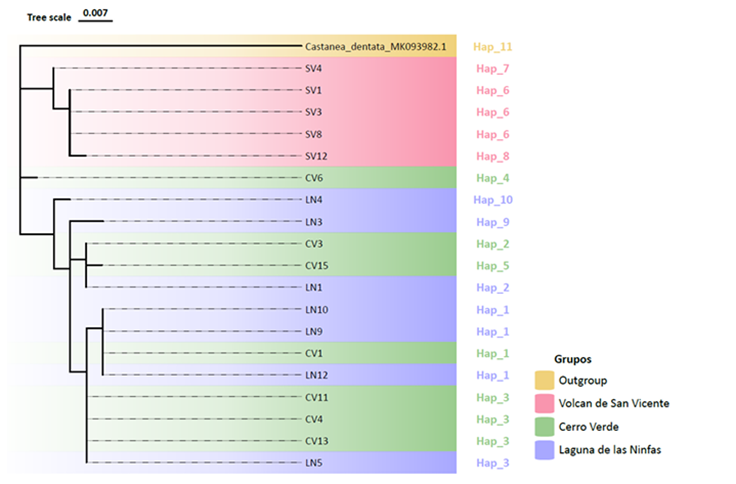Click the Hap_11 haplotype label
The width and height of the screenshot is (736, 484).
[495, 47]
